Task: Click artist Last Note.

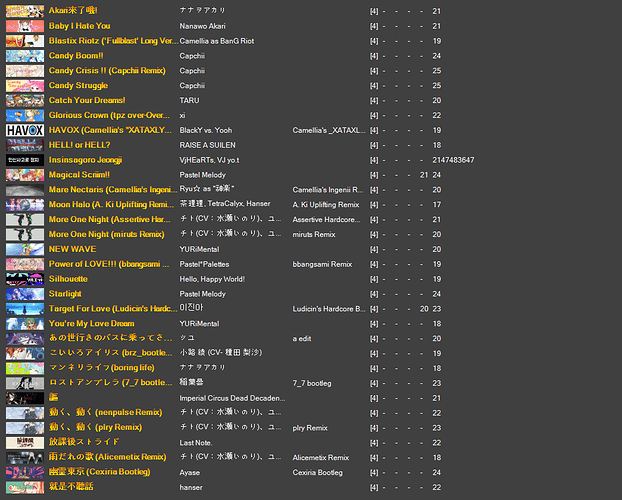Action: (x=196, y=443)
